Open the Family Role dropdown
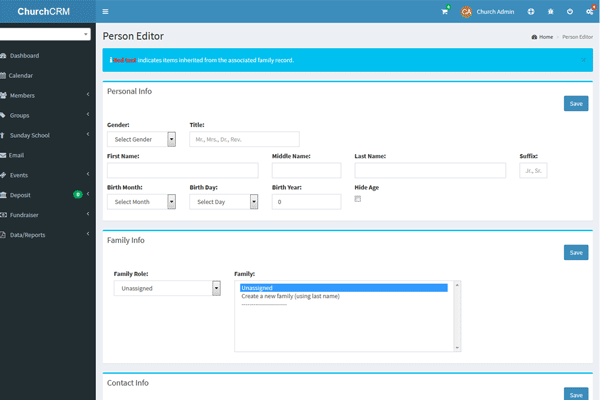600x400 pixels. click(x=166, y=288)
